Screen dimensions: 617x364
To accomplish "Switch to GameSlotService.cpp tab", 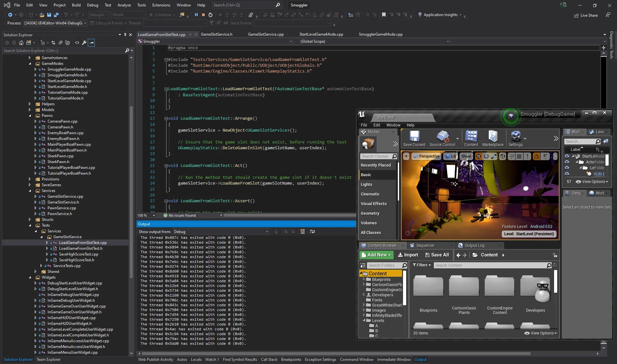I will (265, 34).
